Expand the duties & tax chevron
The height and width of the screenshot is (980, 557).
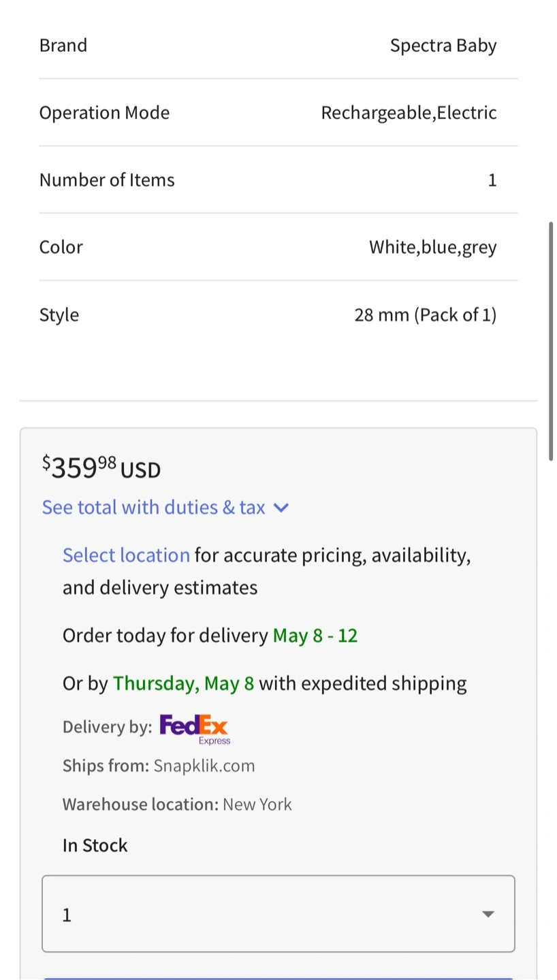(x=281, y=508)
